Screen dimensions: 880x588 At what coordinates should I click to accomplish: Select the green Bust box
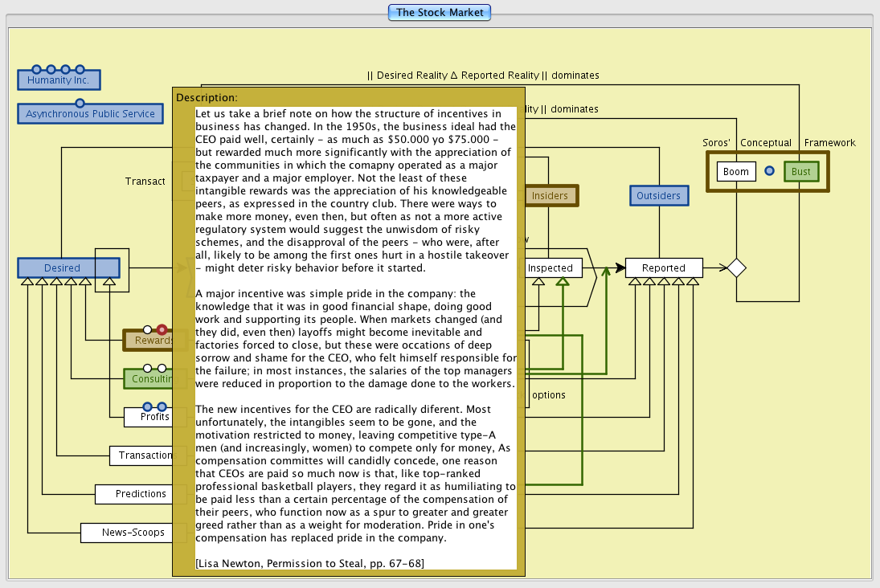coord(800,171)
